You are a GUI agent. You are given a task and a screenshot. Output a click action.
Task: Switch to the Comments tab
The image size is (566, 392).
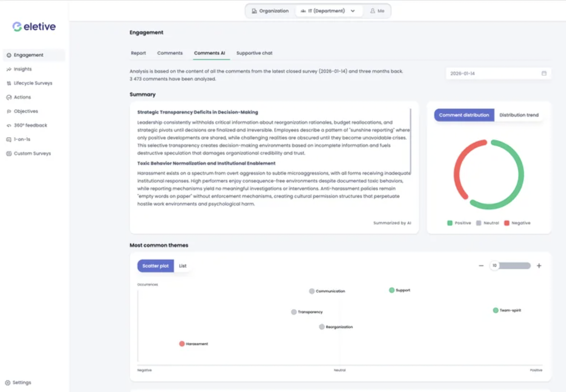click(x=170, y=53)
